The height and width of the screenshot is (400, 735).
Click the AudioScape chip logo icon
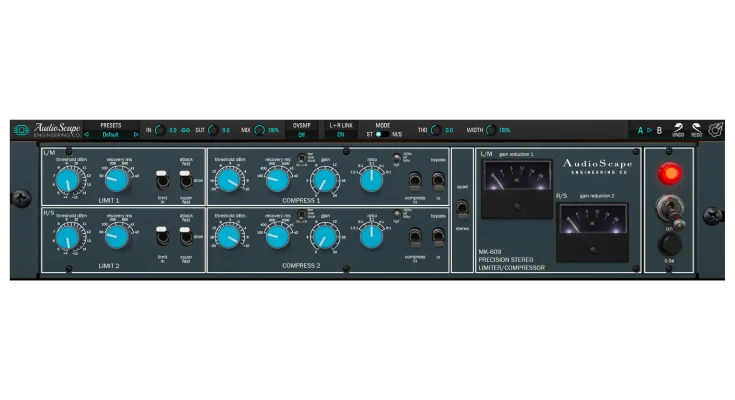click(21, 130)
